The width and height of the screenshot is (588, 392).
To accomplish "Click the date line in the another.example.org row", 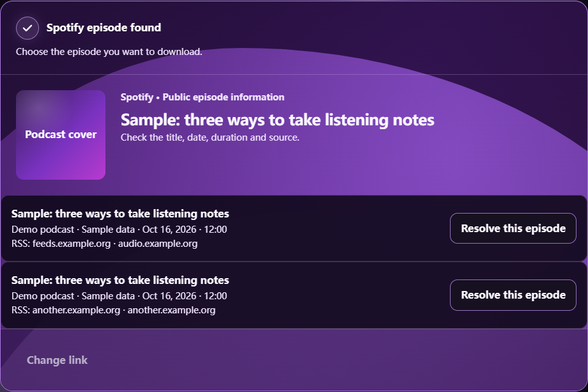I will click(120, 296).
